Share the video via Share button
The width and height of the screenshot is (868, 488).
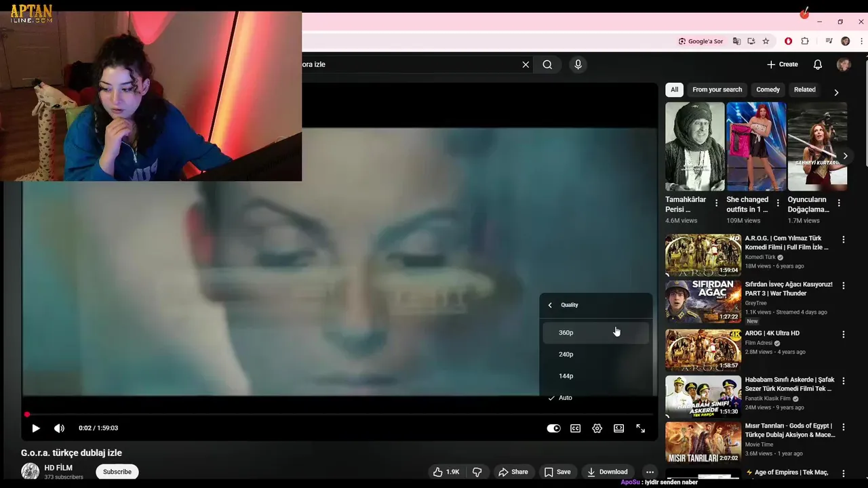pyautogui.click(x=513, y=472)
